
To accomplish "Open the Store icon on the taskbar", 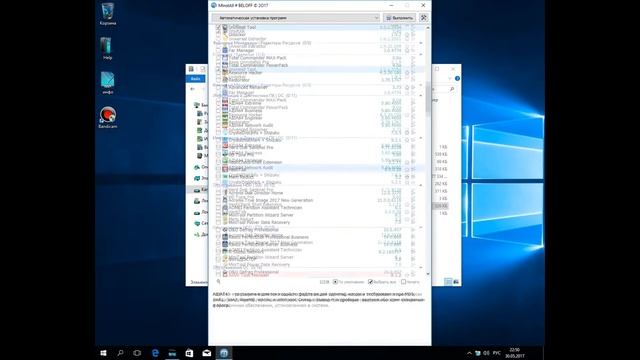I will pos(189,353).
